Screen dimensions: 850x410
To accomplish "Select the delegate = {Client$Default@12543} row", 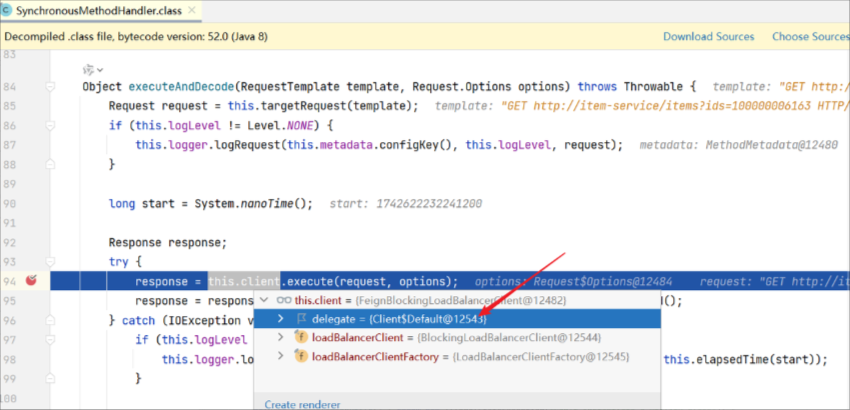I will (x=458, y=318).
